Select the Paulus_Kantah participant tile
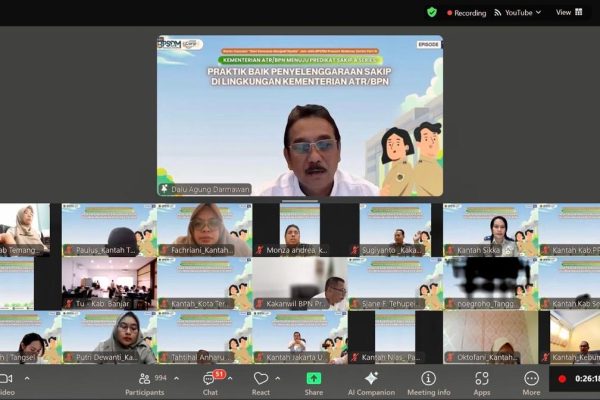 (x=109, y=230)
